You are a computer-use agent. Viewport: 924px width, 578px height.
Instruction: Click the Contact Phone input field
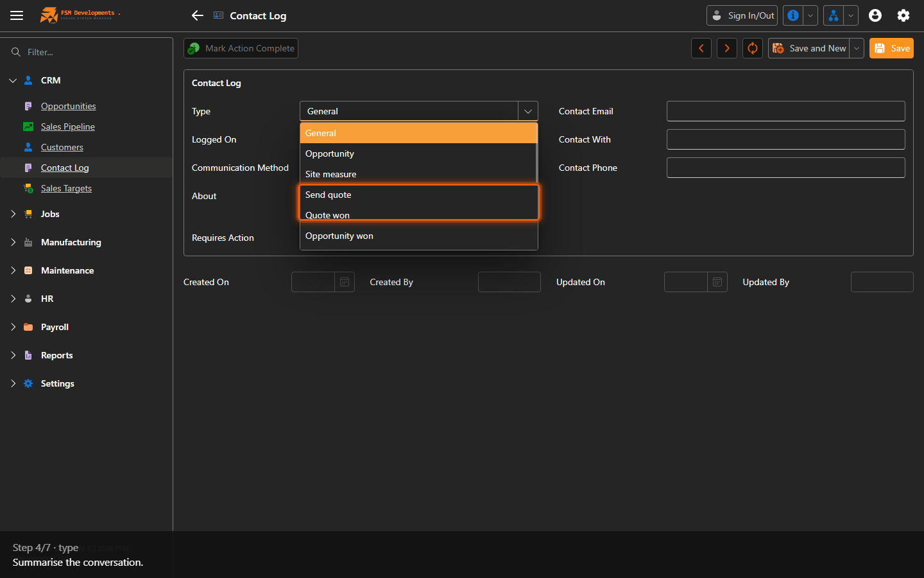tap(786, 168)
